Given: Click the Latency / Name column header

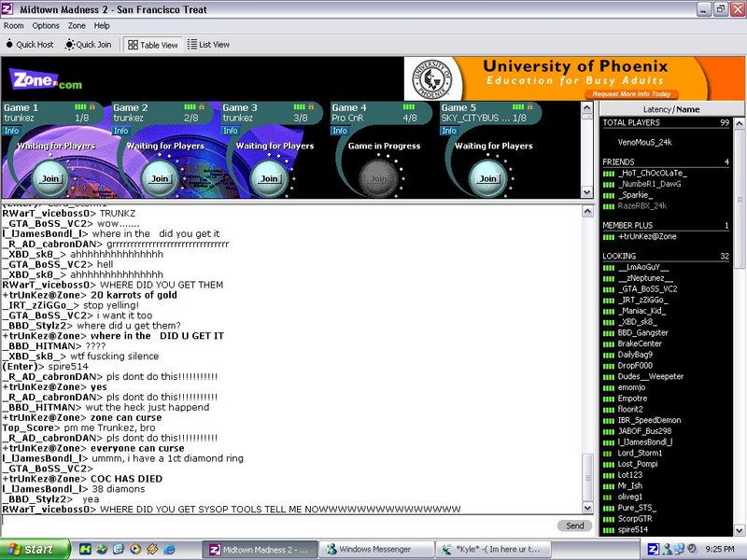Looking at the screenshot, I should [x=671, y=109].
